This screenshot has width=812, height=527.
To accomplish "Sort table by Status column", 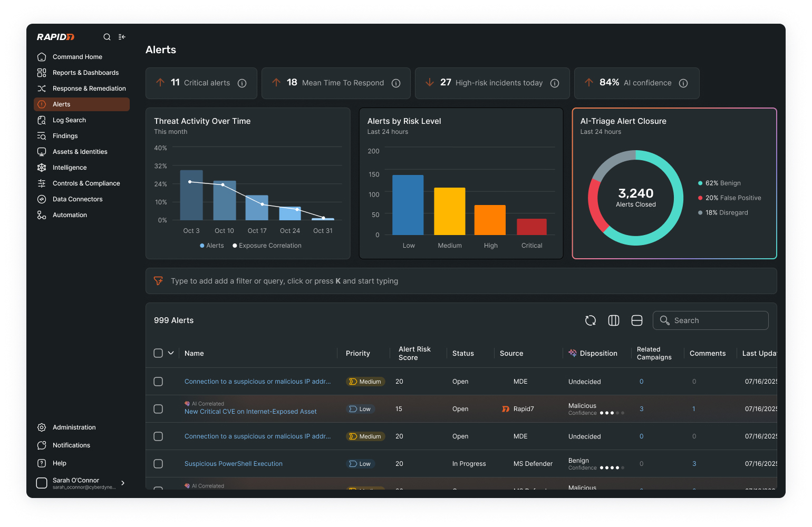I will (463, 354).
